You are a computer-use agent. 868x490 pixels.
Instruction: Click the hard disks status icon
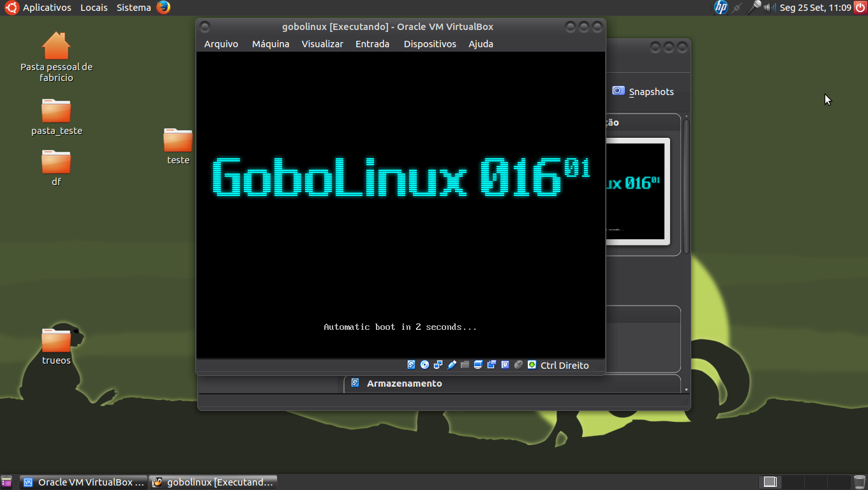tap(411, 364)
